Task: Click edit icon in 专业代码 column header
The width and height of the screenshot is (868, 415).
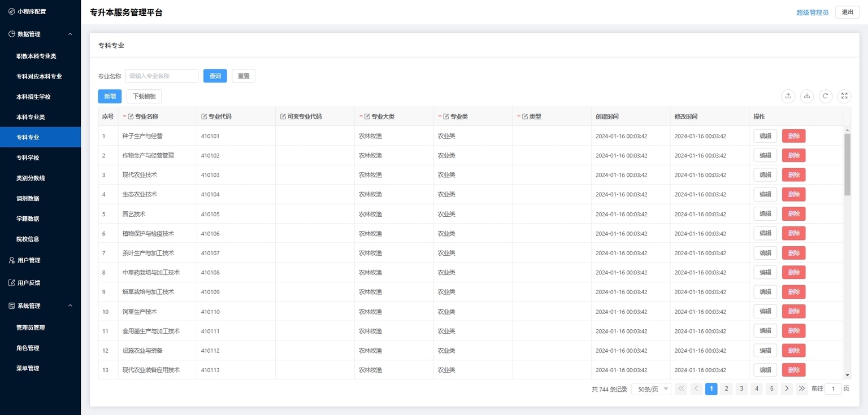Action: tap(204, 117)
